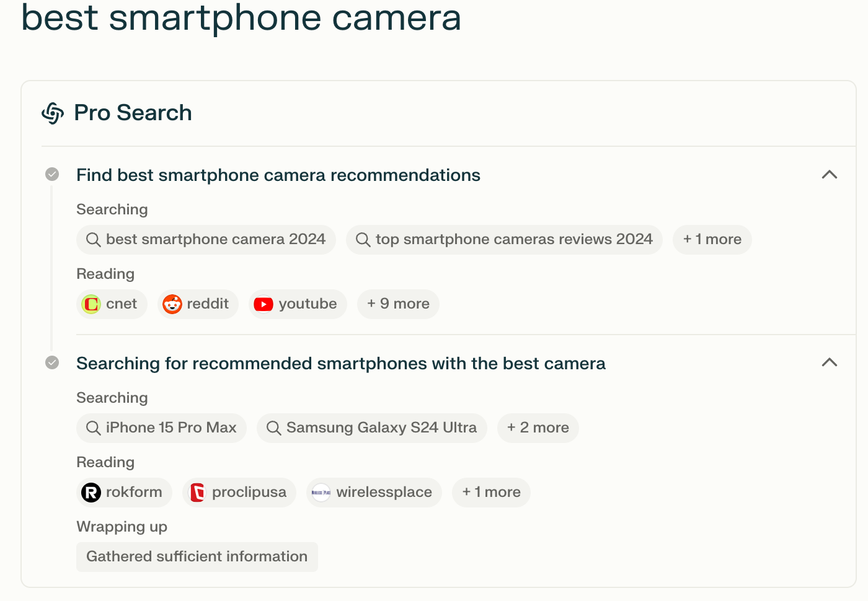Expand the + 1 more search queries chip
Image resolution: width=868 pixels, height=601 pixels.
coord(712,240)
